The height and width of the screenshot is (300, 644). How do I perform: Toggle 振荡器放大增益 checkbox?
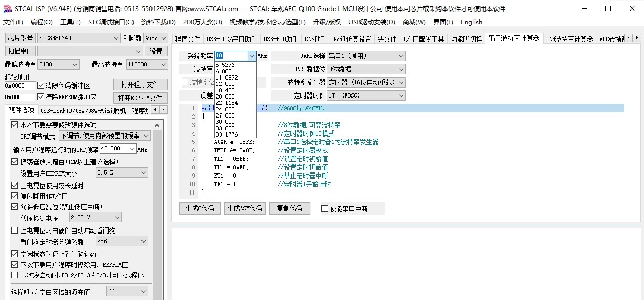(x=15, y=162)
